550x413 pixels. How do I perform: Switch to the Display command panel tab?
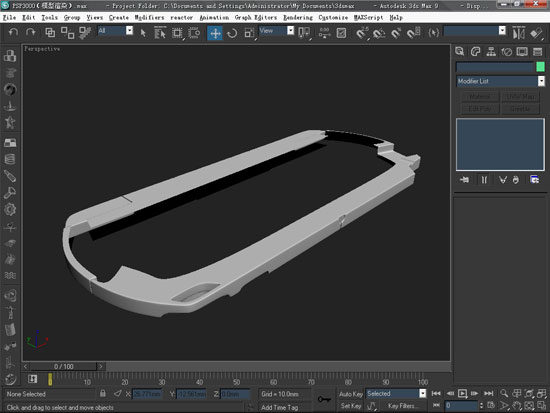522,52
